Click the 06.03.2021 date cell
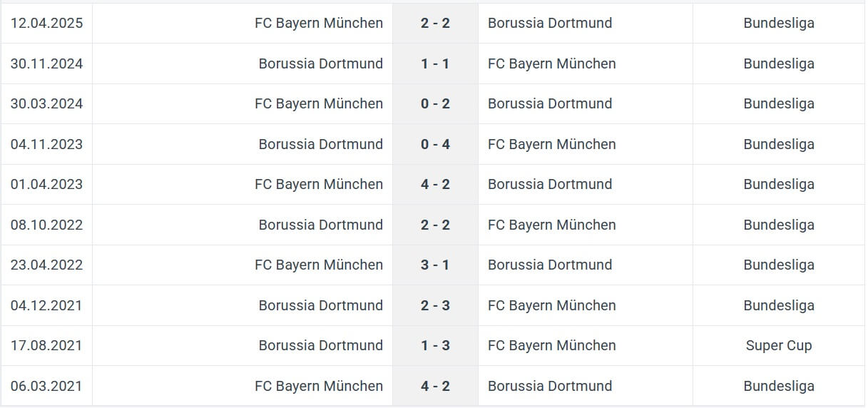This screenshot has width=868, height=408. pyautogui.click(x=46, y=386)
